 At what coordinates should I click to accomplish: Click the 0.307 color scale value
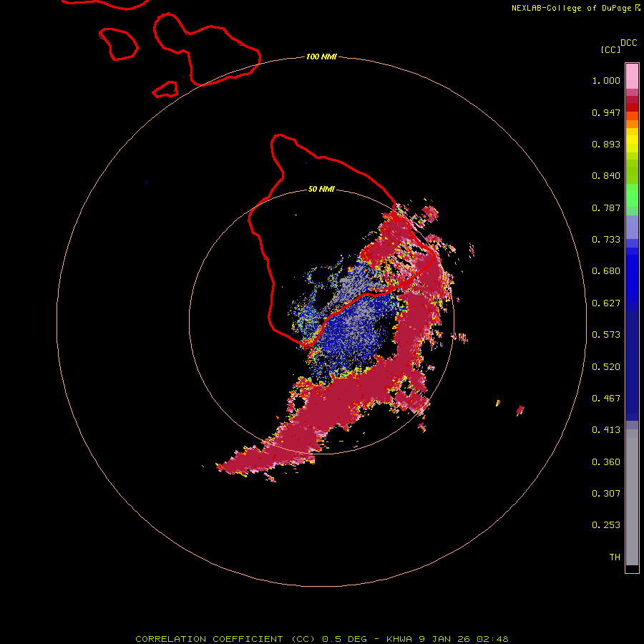[x=606, y=494]
